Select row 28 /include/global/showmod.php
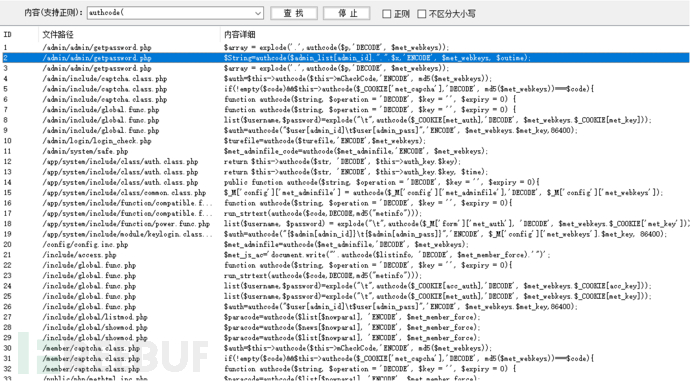The height and width of the screenshot is (381, 690). pos(95,327)
